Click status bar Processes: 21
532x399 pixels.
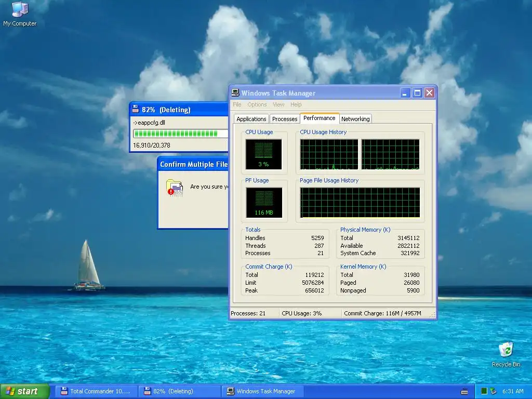(x=248, y=313)
